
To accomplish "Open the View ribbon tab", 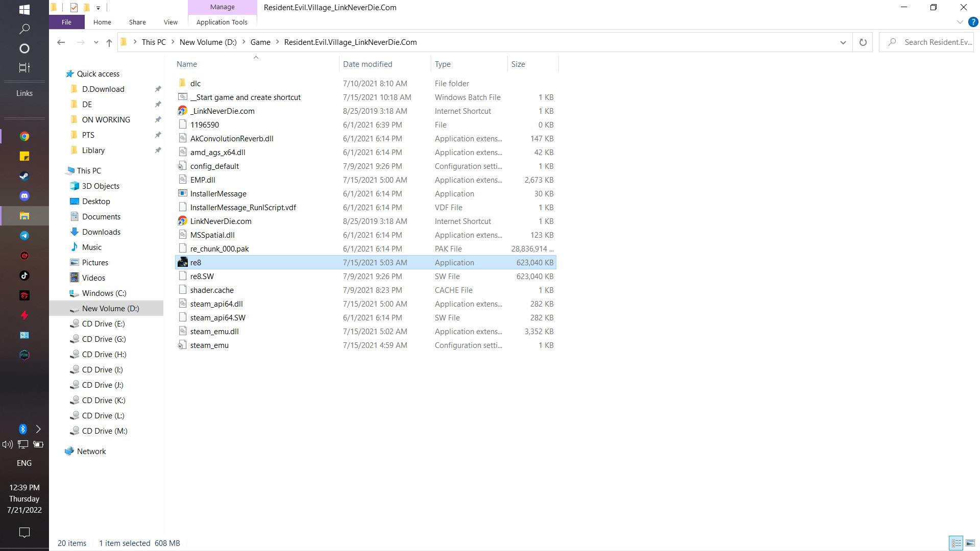I will pyautogui.click(x=170, y=22).
